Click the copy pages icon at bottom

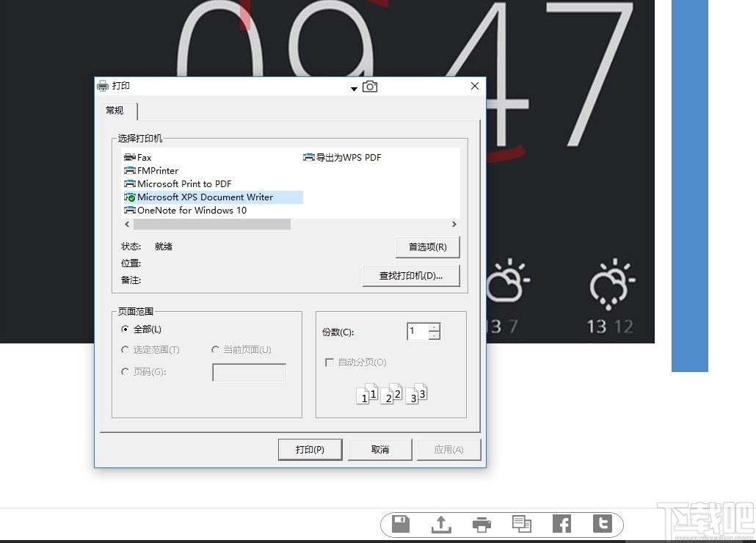click(x=521, y=524)
